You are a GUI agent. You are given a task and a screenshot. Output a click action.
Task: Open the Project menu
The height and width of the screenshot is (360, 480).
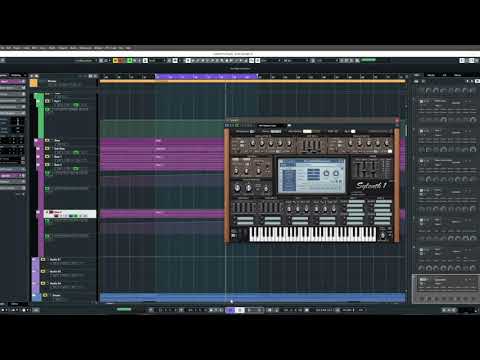point(17,48)
